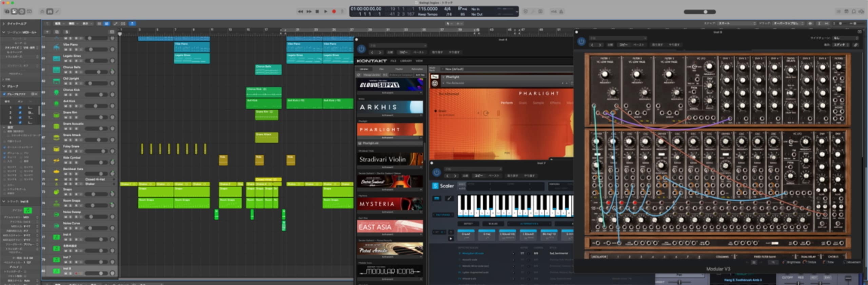This screenshot has width=868, height=285.
Task: Toggle the Scaler plug-in power button
Action: click(x=436, y=172)
